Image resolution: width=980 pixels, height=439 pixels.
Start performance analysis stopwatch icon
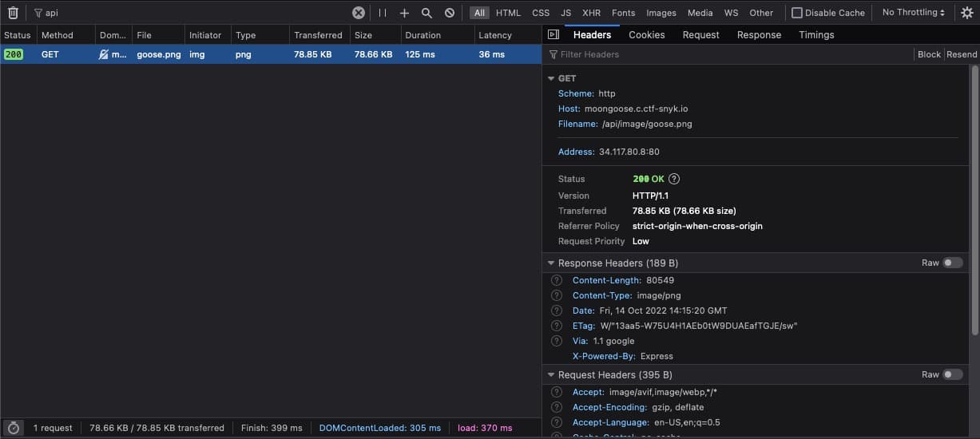[13, 428]
